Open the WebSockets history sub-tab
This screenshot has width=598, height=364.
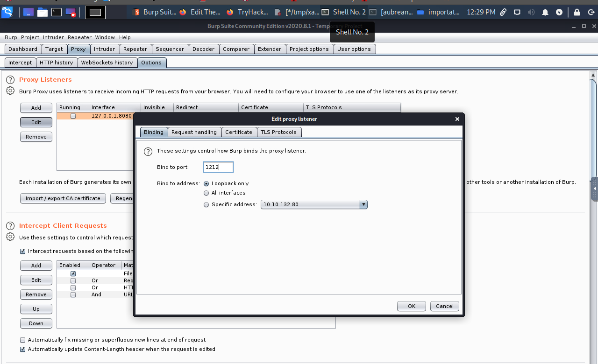[x=107, y=63]
